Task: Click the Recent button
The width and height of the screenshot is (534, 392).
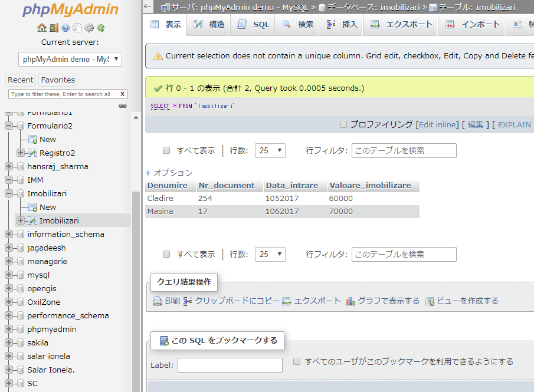Action: tap(21, 80)
